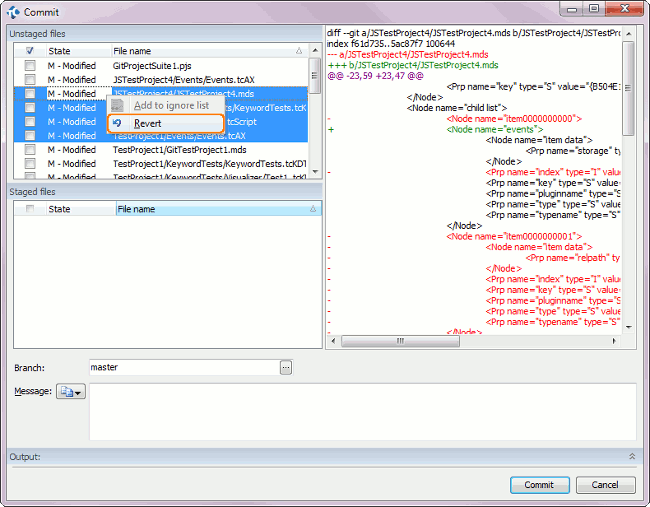Screen dimensions: 650x507
Task: Sort staged files by State column
Action: pyautogui.click(x=81, y=209)
